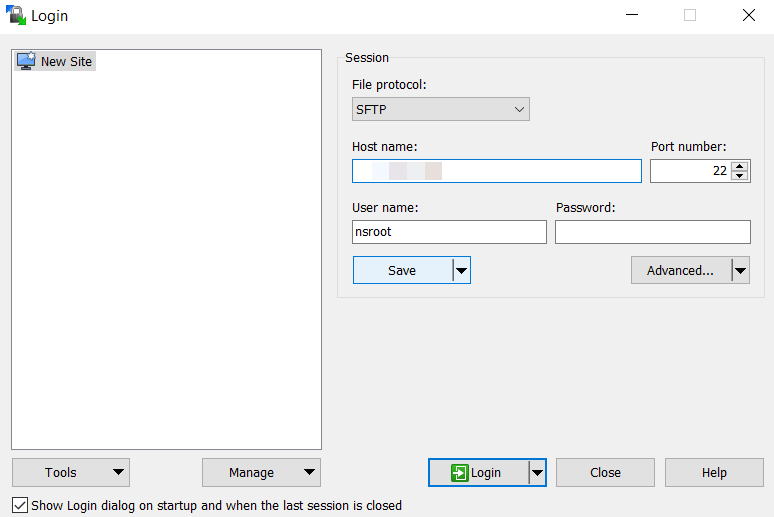
Task: Click into the Host name field
Action: (497, 171)
